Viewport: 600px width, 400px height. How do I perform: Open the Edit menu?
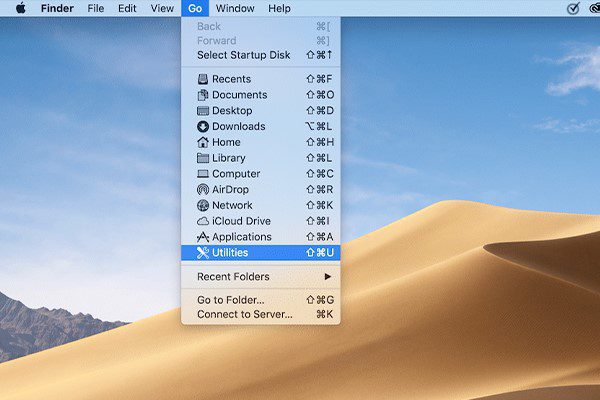[127, 8]
